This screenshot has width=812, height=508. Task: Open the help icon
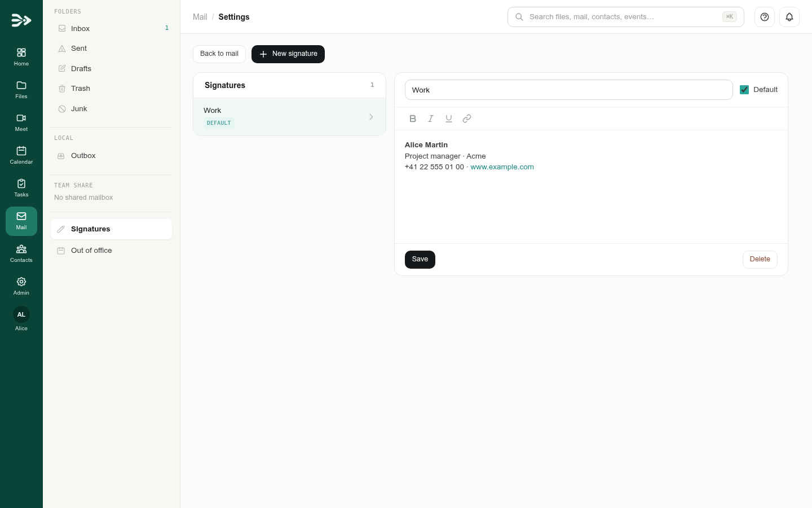[x=765, y=17]
